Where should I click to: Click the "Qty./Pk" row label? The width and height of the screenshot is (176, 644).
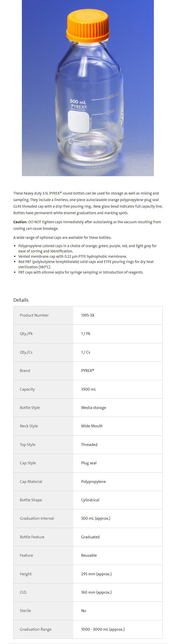tap(26, 334)
